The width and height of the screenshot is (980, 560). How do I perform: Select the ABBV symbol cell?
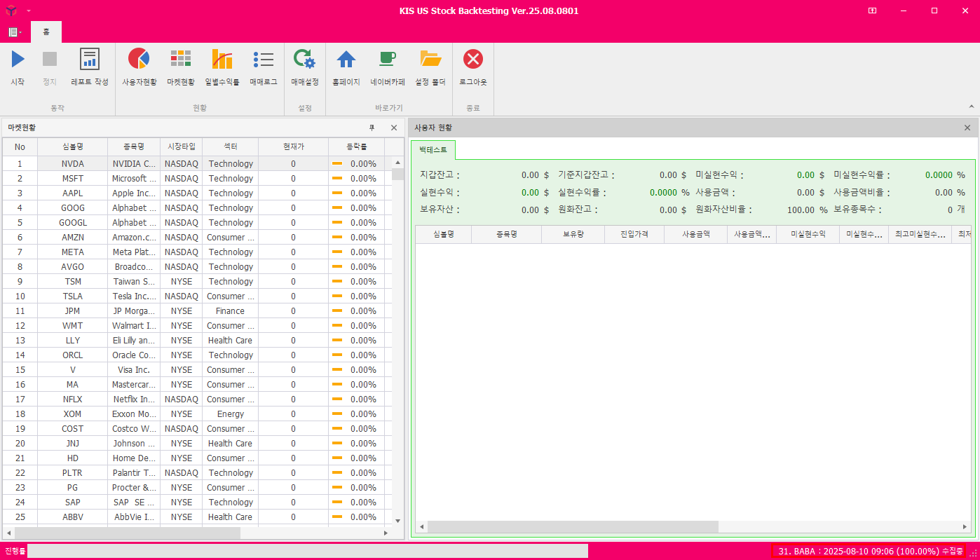tap(73, 517)
